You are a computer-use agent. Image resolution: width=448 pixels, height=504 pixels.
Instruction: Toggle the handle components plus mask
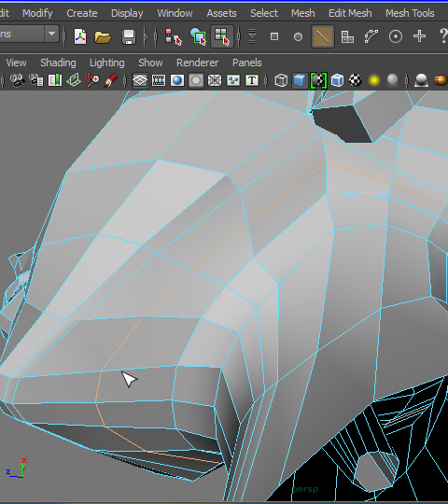click(419, 36)
